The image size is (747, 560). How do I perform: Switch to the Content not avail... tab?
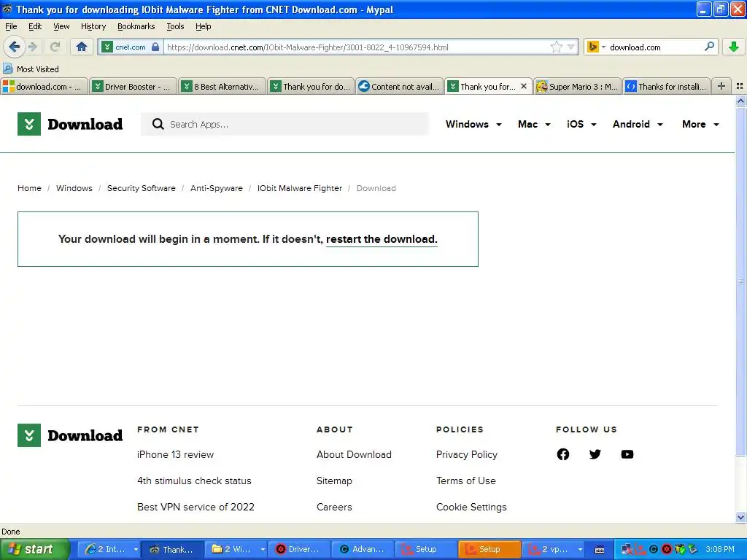pyautogui.click(x=399, y=86)
